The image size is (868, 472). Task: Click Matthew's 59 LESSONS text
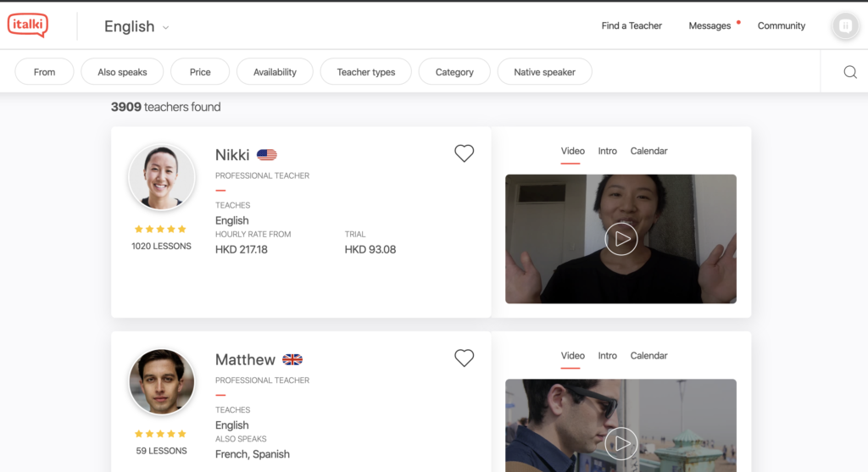[161, 451]
